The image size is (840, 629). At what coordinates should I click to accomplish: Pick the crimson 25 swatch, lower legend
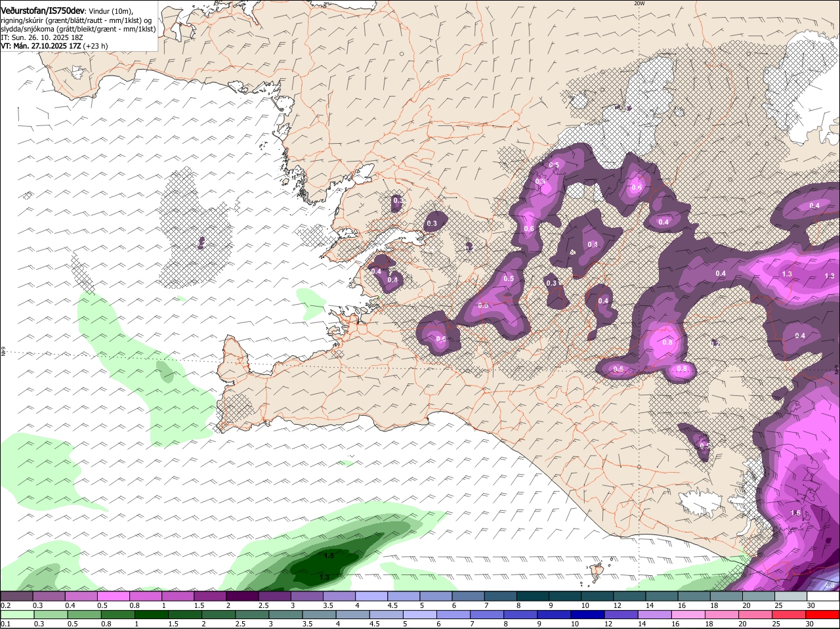tap(789, 615)
